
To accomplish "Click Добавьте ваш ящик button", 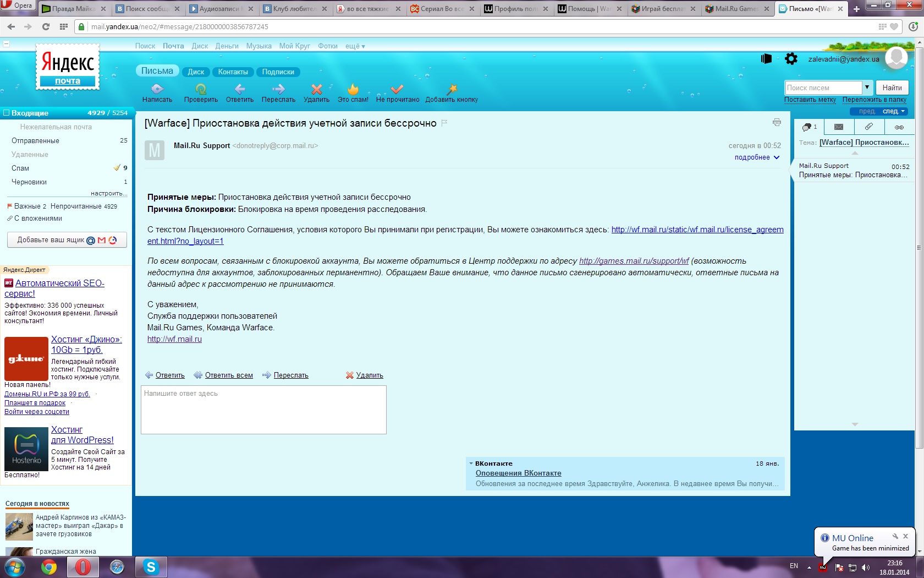I will pos(67,240).
